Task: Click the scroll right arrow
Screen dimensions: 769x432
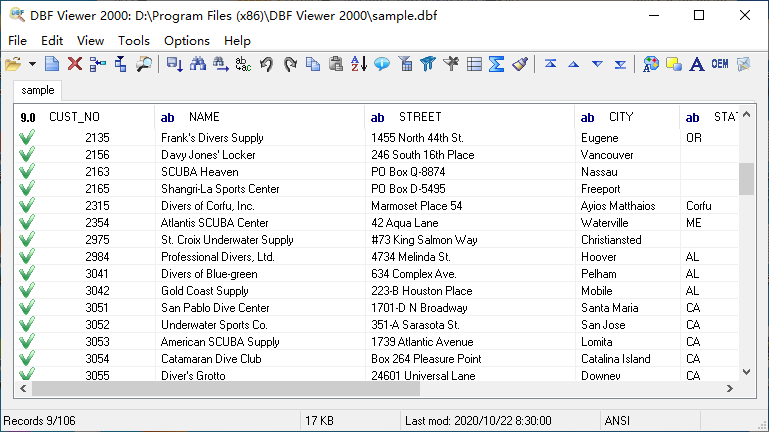Action: [x=730, y=388]
